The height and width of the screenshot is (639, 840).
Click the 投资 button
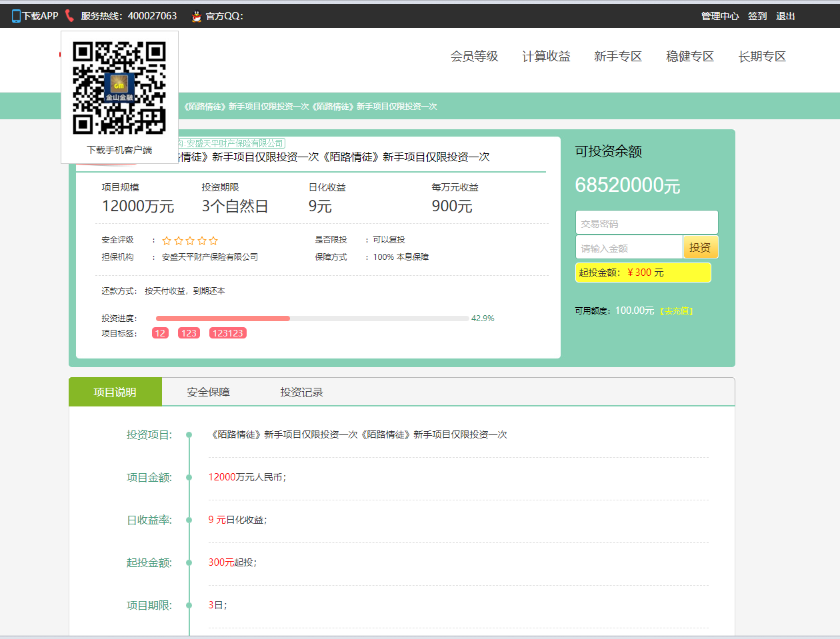point(701,247)
